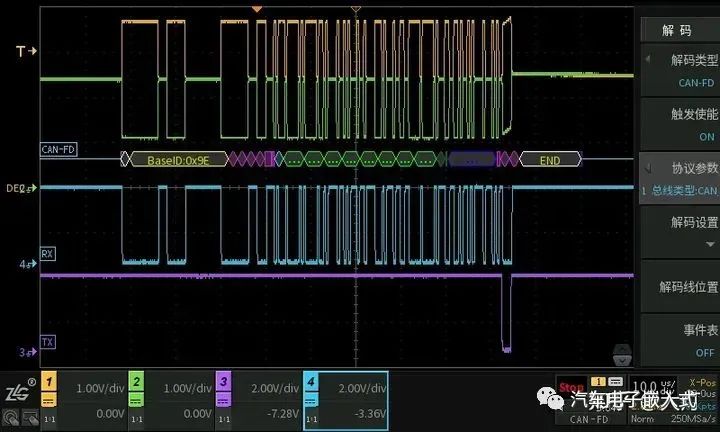The width and height of the screenshot is (720, 432).
Task: Click the 250MSa/s sample rate
Action: coord(693,419)
